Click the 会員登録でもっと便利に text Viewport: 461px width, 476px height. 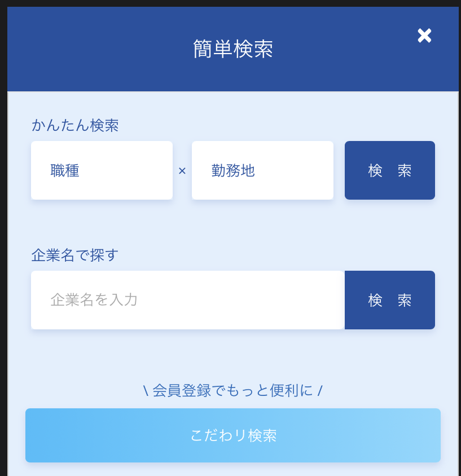(x=232, y=390)
